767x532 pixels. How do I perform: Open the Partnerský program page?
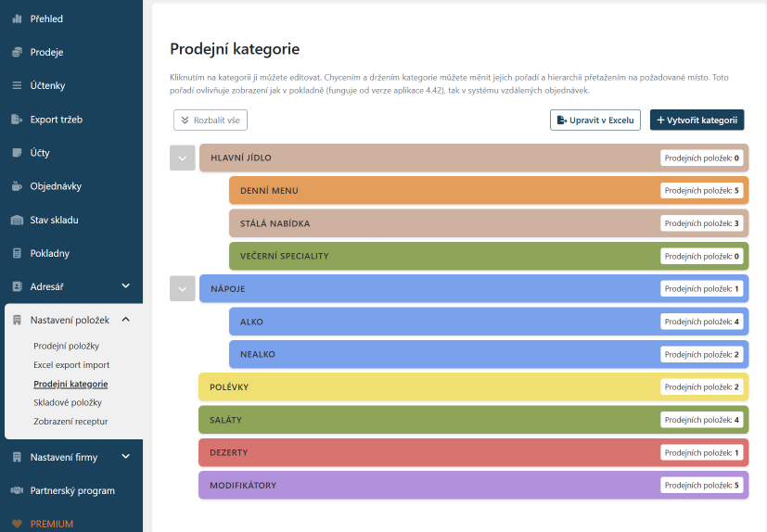pos(72,490)
